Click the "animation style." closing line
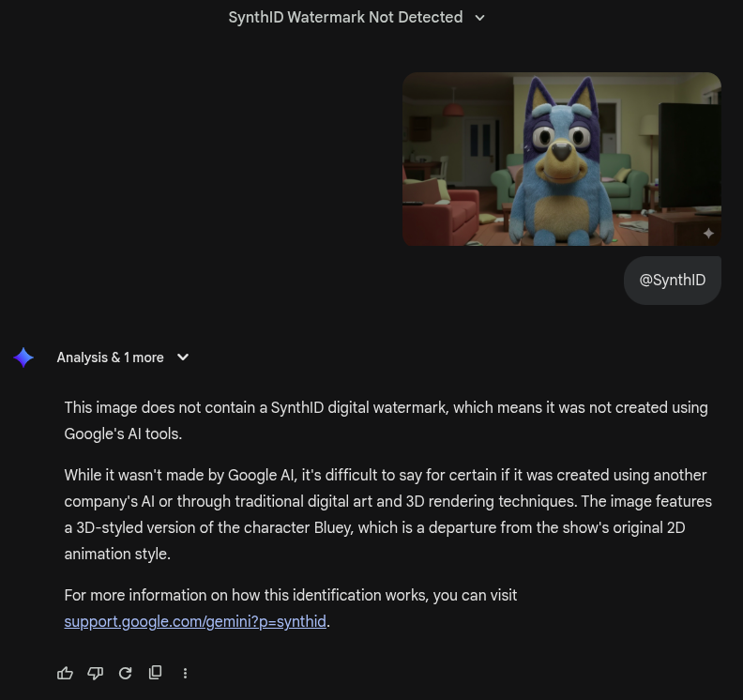The height and width of the screenshot is (700, 743). [117, 554]
